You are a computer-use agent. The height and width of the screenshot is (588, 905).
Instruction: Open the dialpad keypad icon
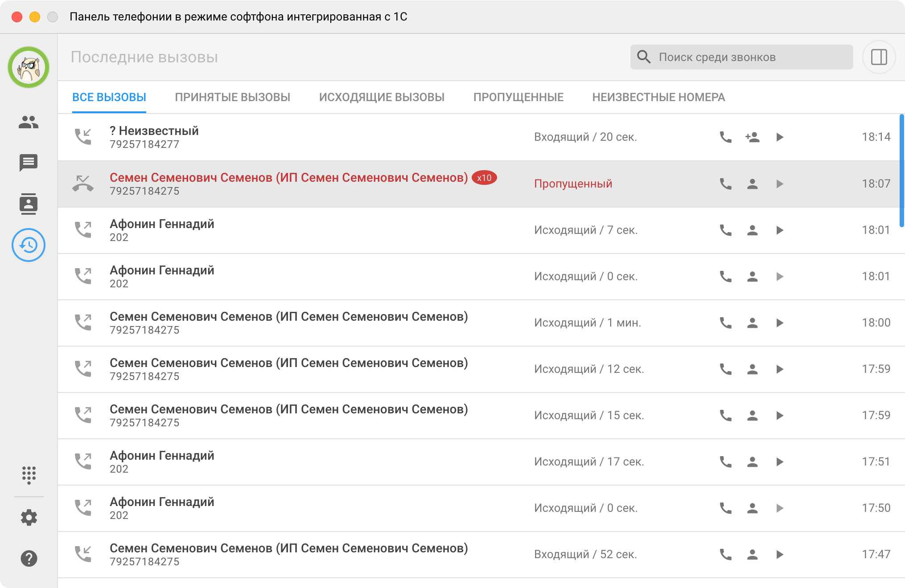29,475
